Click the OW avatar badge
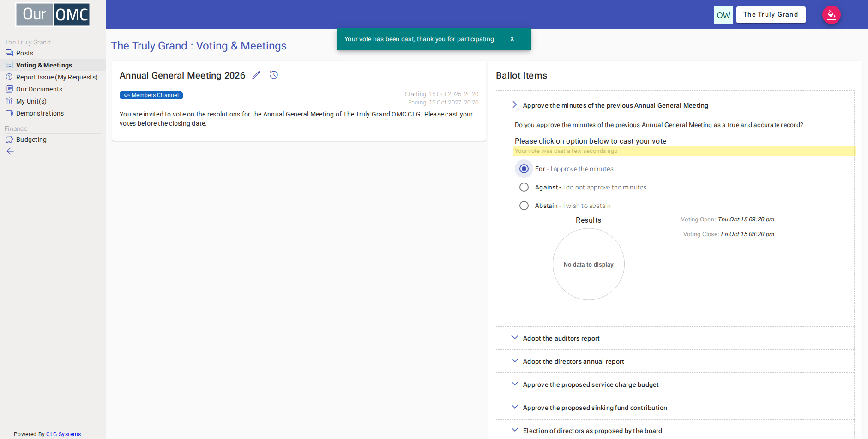The image size is (868, 439). click(x=723, y=15)
